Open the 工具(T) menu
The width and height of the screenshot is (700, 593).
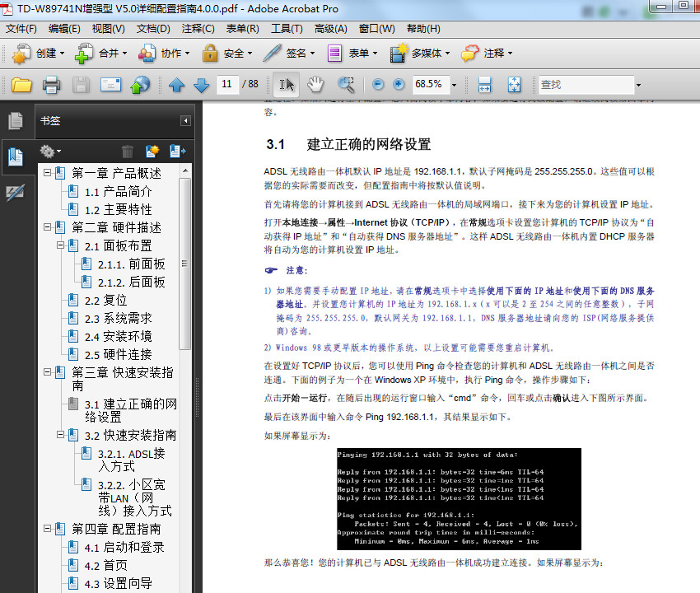287,29
